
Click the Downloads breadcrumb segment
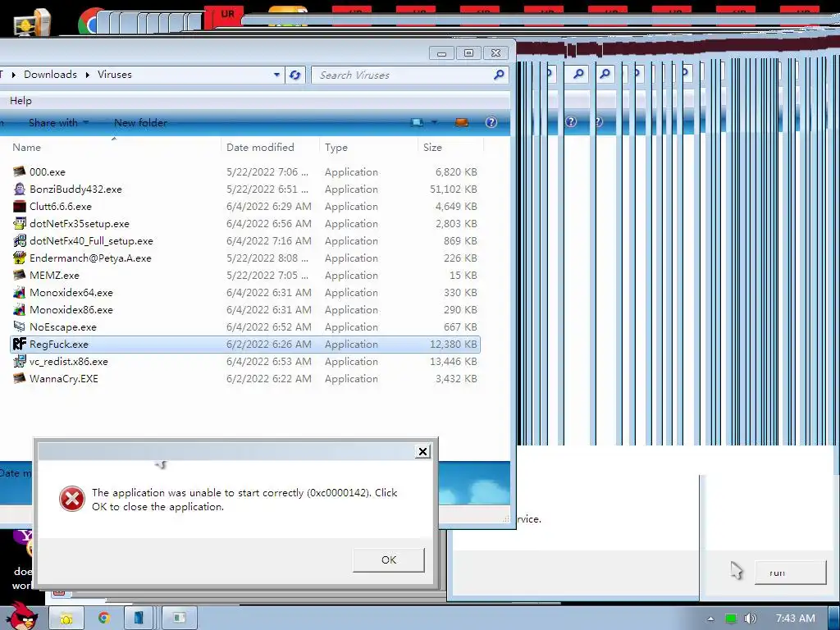[x=50, y=75]
